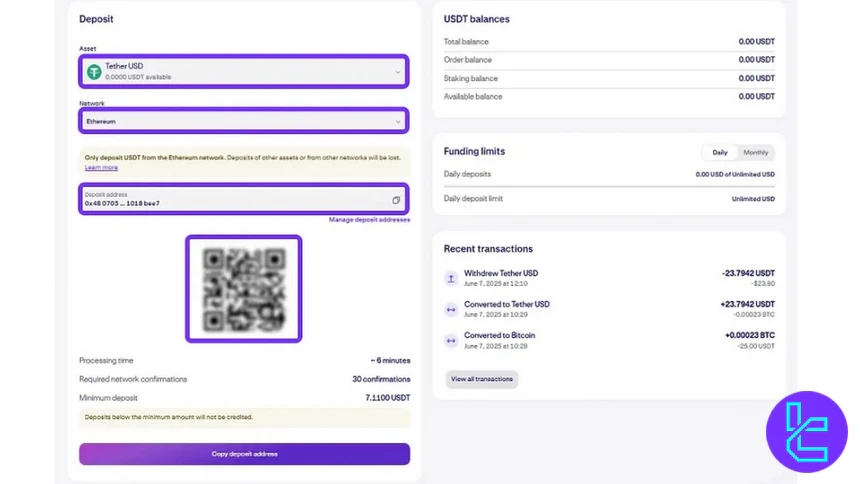Follow the Learn more link
This screenshot has width=860, height=484.
[101, 167]
